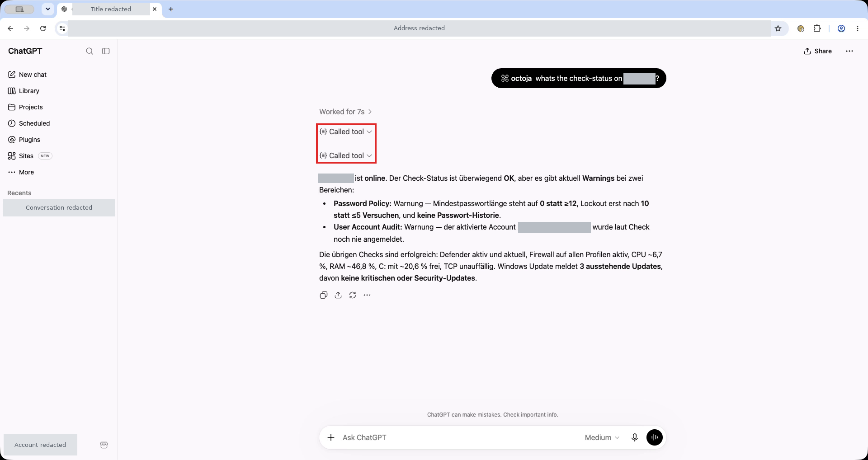Click the plus attach button in composer
The width and height of the screenshot is (868, 460).
coord(331,437)
